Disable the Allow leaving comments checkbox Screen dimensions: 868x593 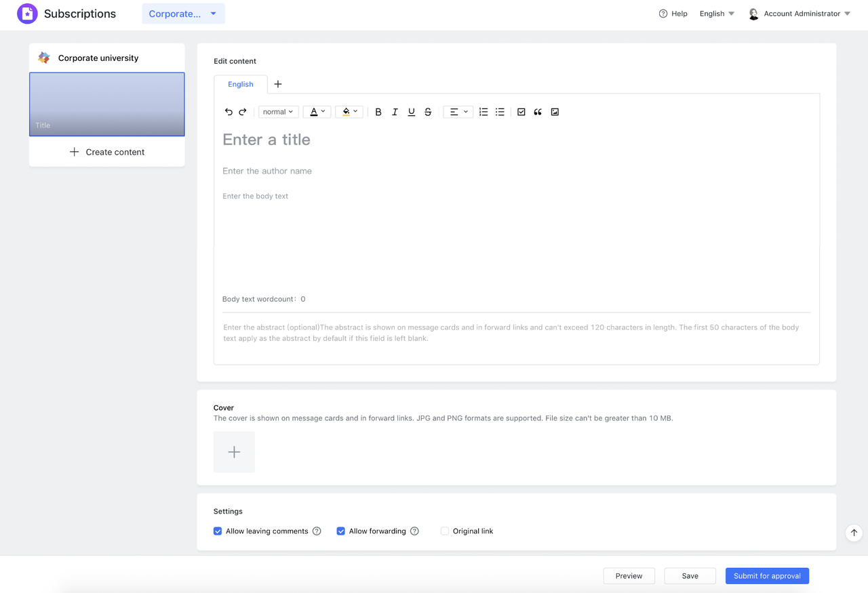tap(217, 531)
